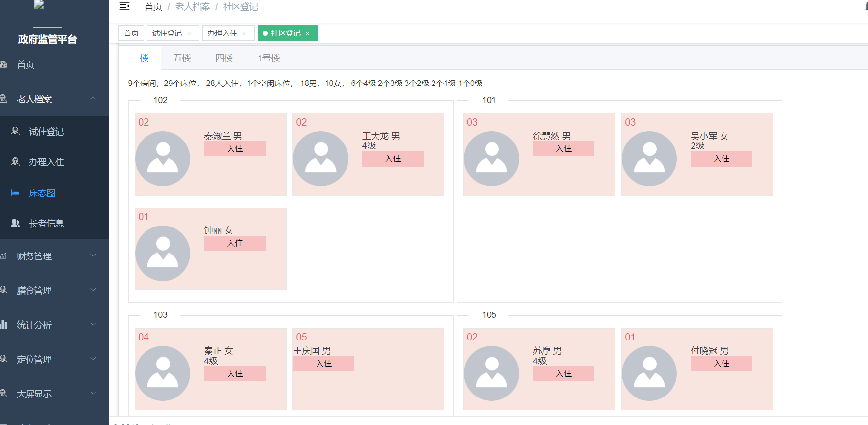Click the 长者信息 people icon
The height and width of the screenshot is (425, 868).
(x=15, y=223)
